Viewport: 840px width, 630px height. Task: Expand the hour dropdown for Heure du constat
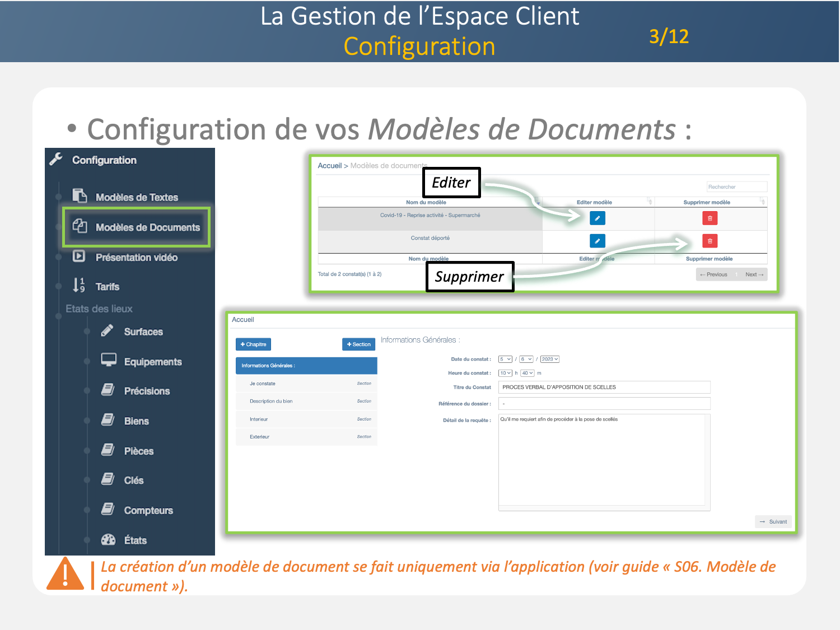click(x=505, y=373)
